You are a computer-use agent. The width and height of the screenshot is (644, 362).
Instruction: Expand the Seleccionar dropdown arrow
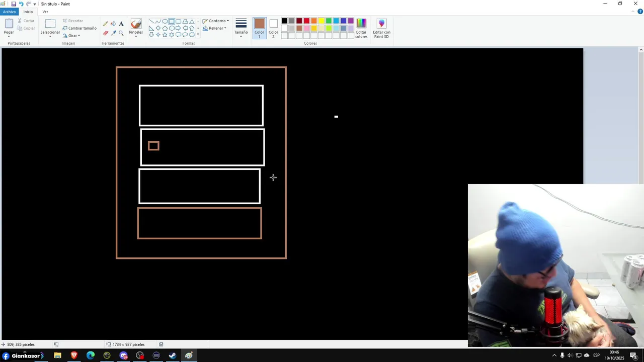point(50,37)
